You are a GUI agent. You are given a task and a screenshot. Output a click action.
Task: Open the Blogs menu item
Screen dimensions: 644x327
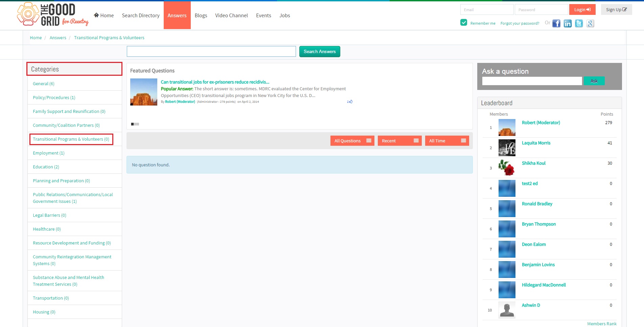coord(201,15)
